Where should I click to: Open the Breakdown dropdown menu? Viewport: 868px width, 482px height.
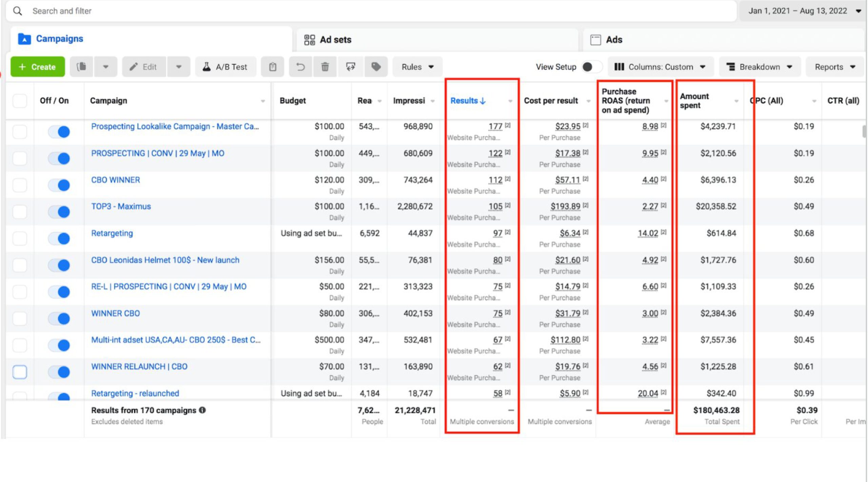[x=759, y=67]
